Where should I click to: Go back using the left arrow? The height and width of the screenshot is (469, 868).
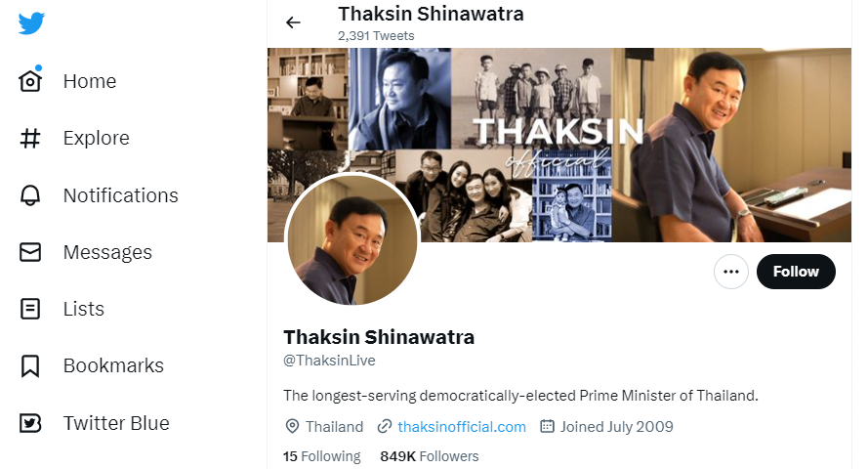click(x=293, y=22)
